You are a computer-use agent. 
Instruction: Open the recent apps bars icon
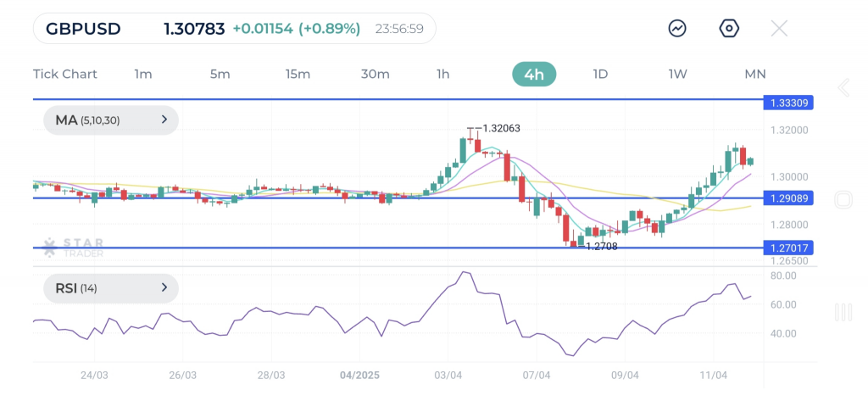point(843,312)
